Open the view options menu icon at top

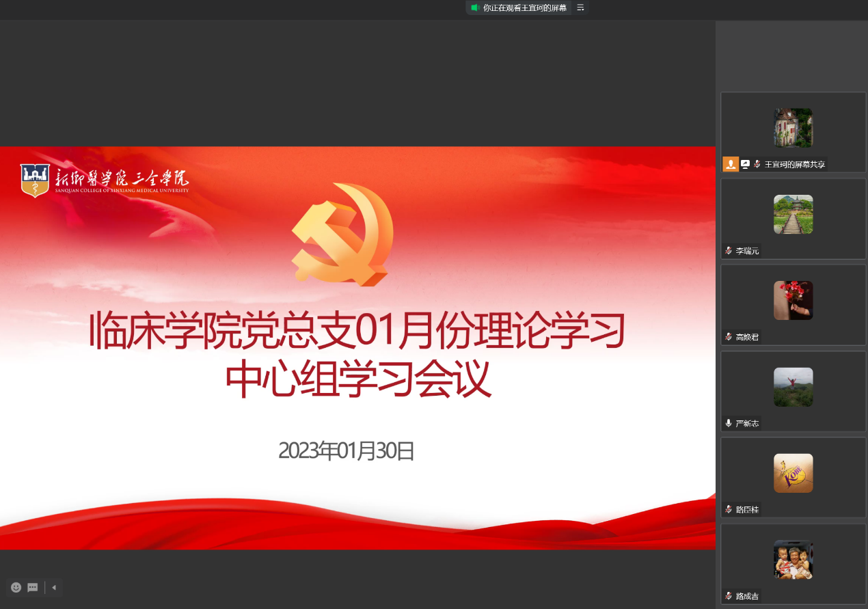tap(580, 8)
